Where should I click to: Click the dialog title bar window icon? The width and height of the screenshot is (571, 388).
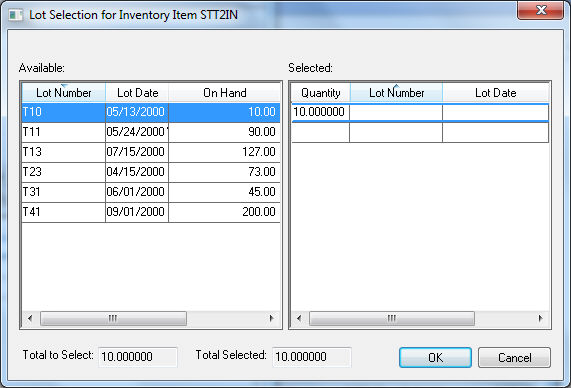click(15, 15)
